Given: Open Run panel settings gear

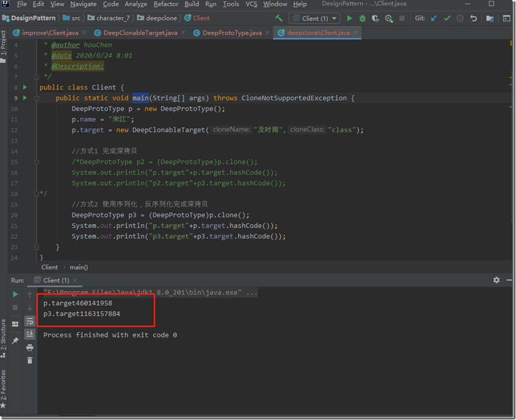Looking at the screenshot, I should (496, 280).
